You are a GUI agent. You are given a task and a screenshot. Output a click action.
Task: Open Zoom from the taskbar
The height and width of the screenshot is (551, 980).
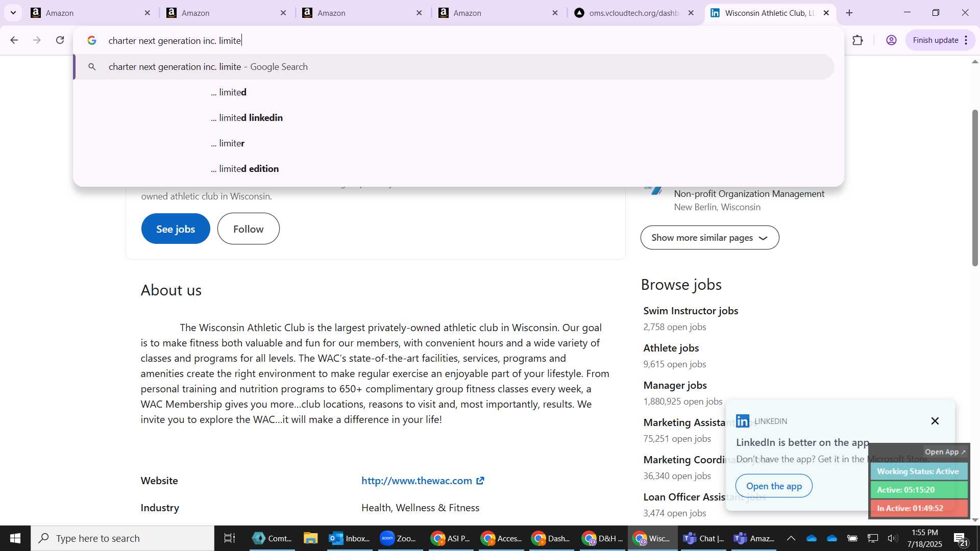(399, 538)
